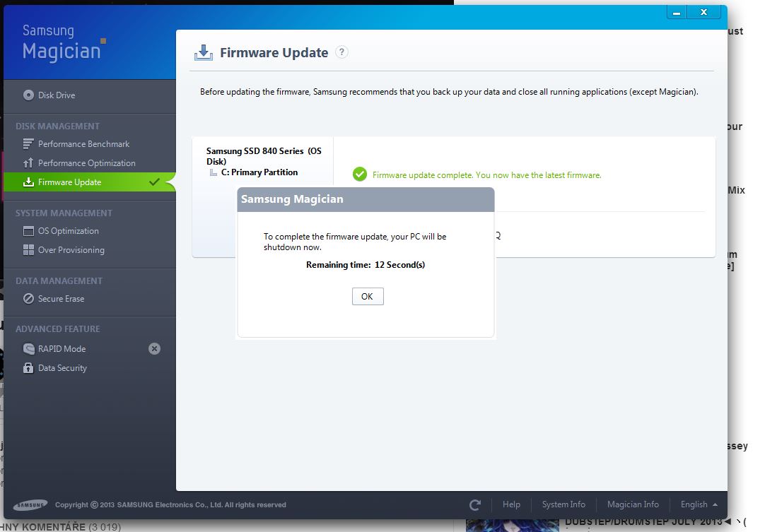The height and width of the screenshot is (532, 765).
Task: Click the Firmware Update download icon in sidebar
Action: tap(28, 182)
